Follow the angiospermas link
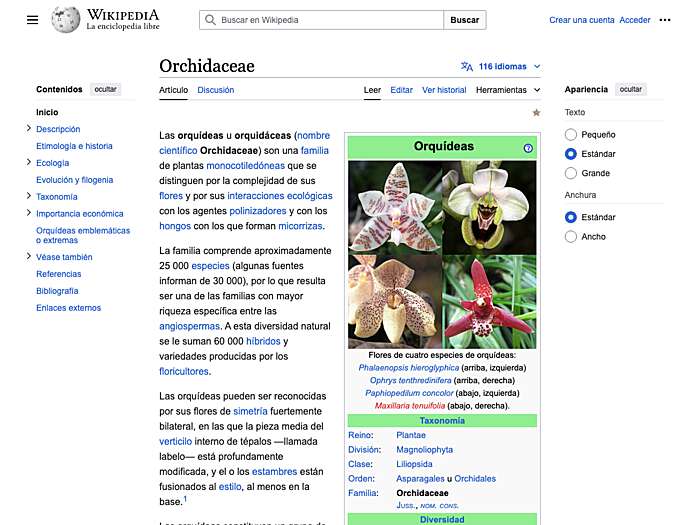The height and width of the screenshot is (525, 700). pos(189,326)
